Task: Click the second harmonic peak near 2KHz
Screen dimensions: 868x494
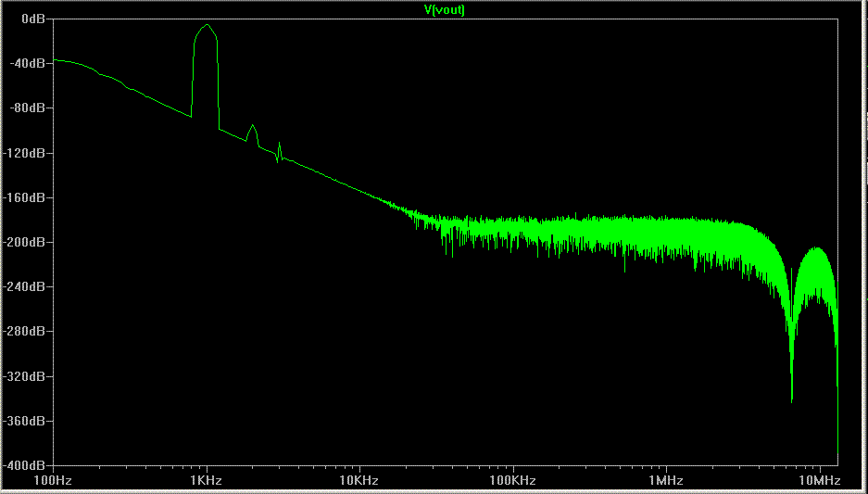Action: (252, 126)
